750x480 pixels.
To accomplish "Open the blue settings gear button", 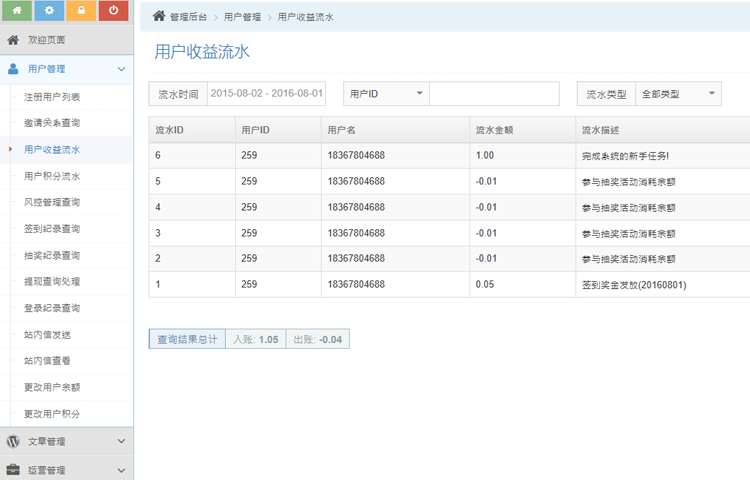I will pyautogui.click(x=49, y=10).
